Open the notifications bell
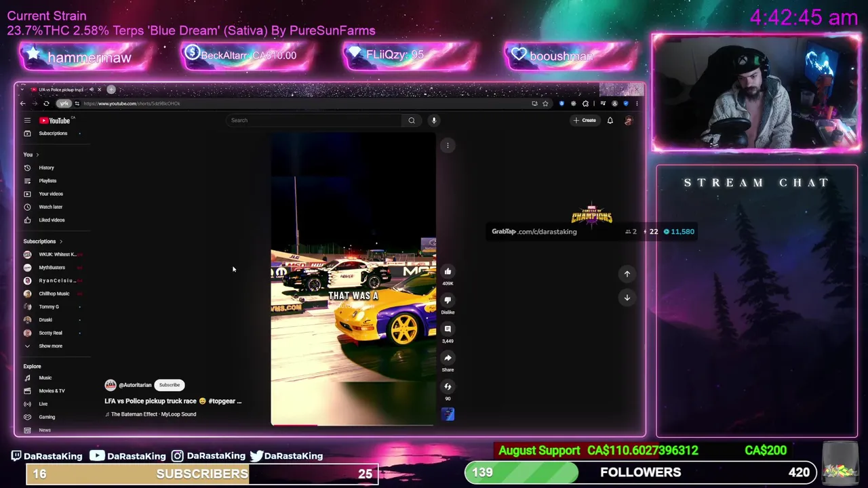868x488 pixels. click(x=610, y=121)
